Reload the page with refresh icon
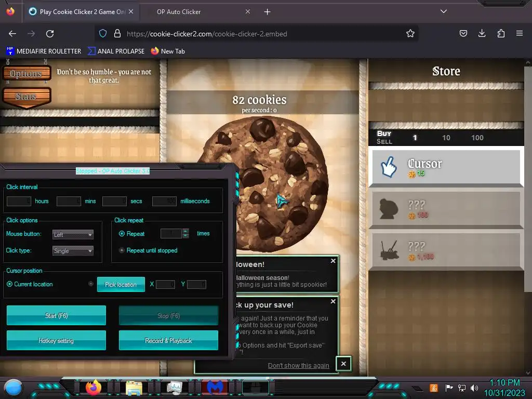Image resolution: width=532 pixels, height=399 pixels. (50, 34)
